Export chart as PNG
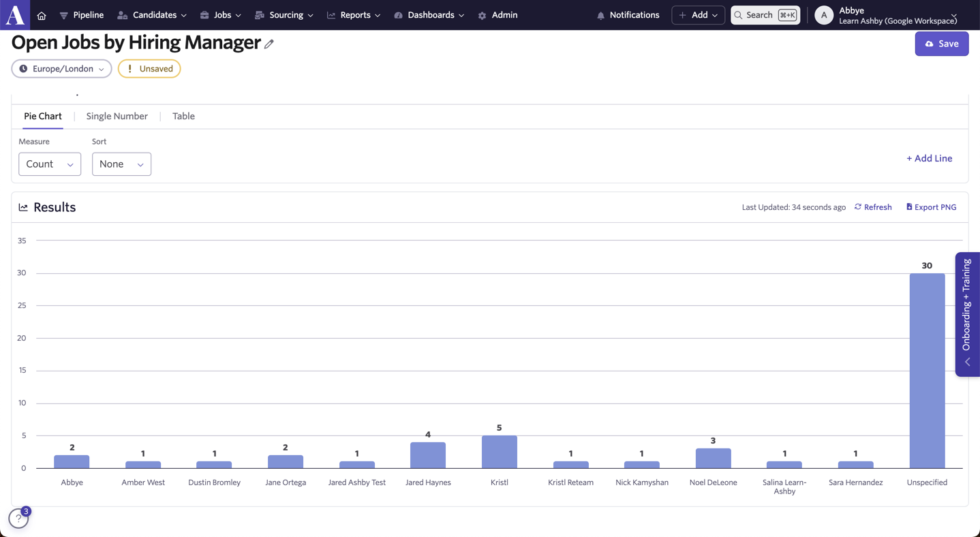The height and width of the screenshot is (537, 980). 931,207
